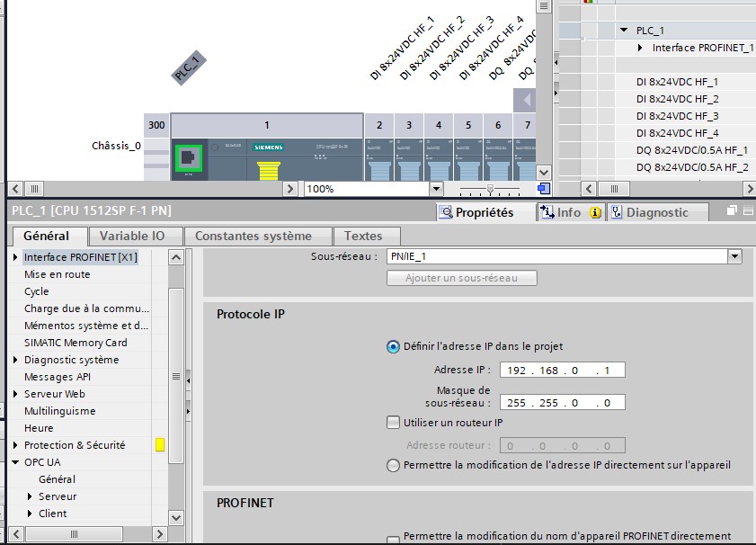The height and width of the screenshot is (545, 756).
Task: Select the Cycle entry in navigation tree
Action: 37,291
